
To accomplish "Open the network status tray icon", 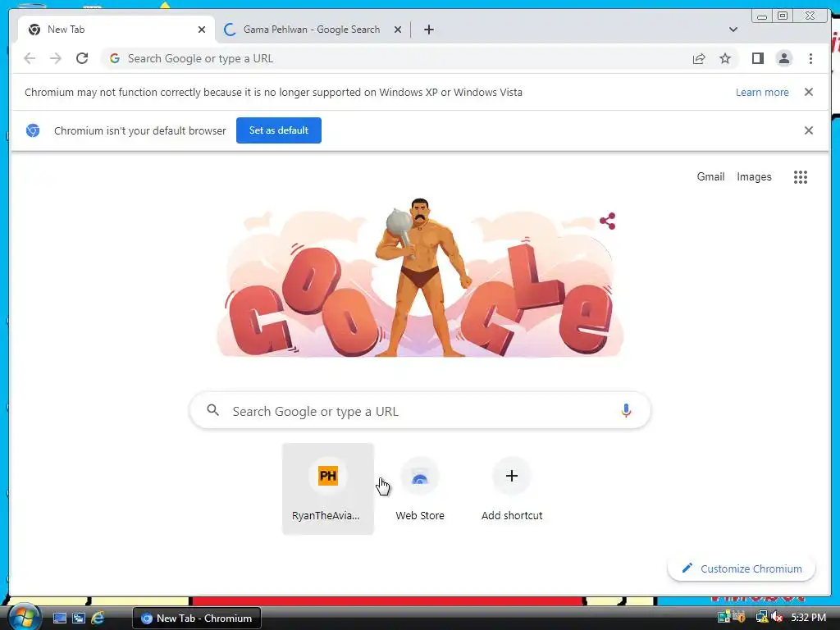I will [761, 617].
